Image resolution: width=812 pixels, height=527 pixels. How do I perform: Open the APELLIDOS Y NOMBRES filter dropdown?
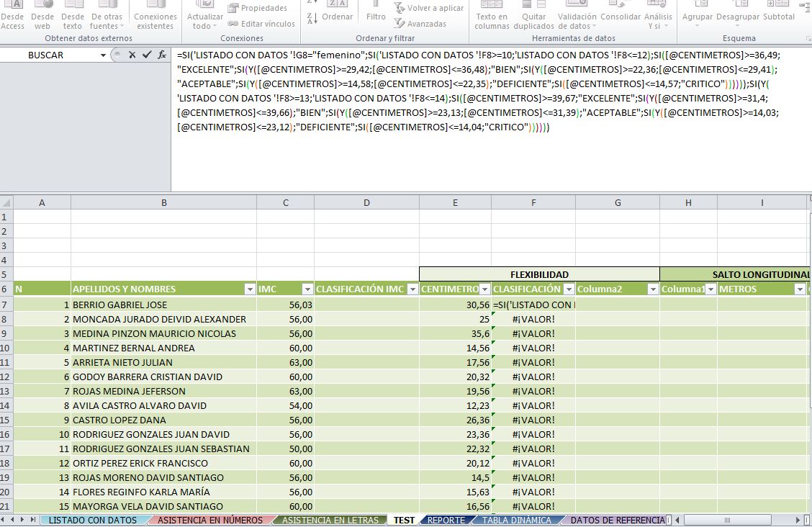click(x=250, y=289)
